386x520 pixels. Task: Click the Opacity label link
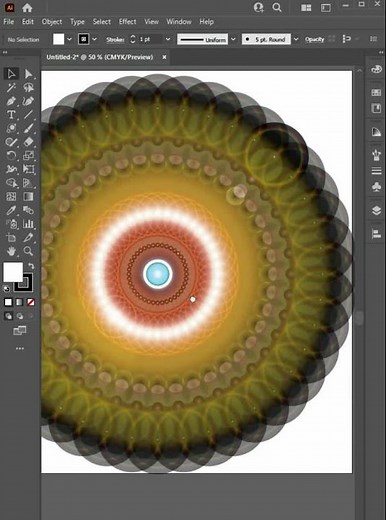[x=314, y=39]
